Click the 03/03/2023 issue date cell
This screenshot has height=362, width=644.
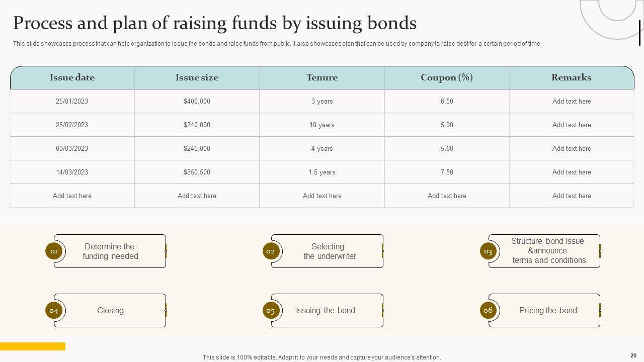(x=72, y=148)
